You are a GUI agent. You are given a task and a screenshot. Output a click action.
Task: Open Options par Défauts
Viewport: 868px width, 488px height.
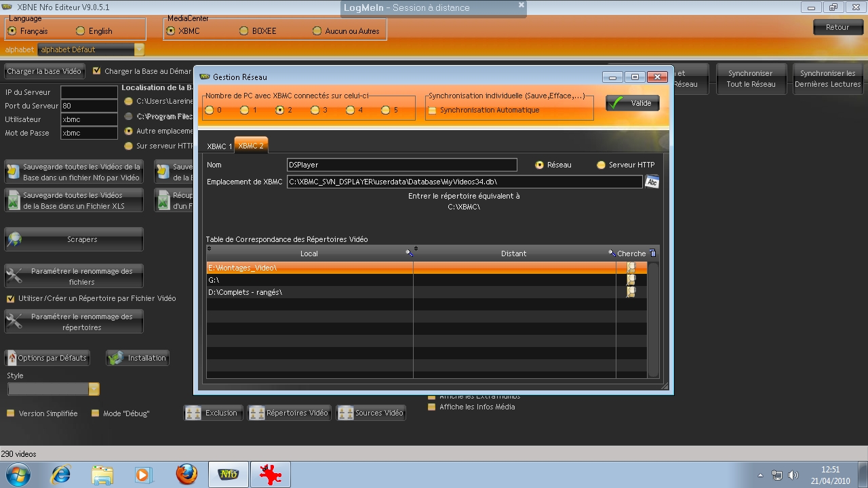pyautogui.click(x=47, y=358)
